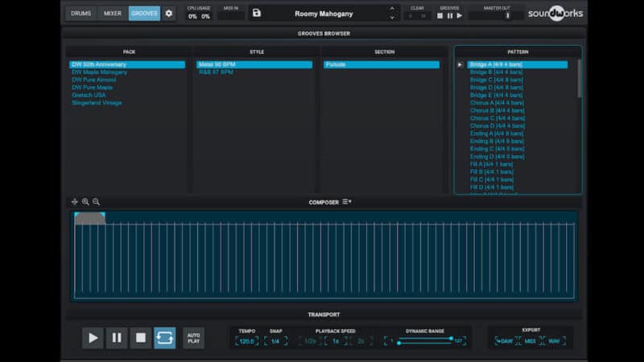
Task: Switch to the Drums tab
Action: 81,14
